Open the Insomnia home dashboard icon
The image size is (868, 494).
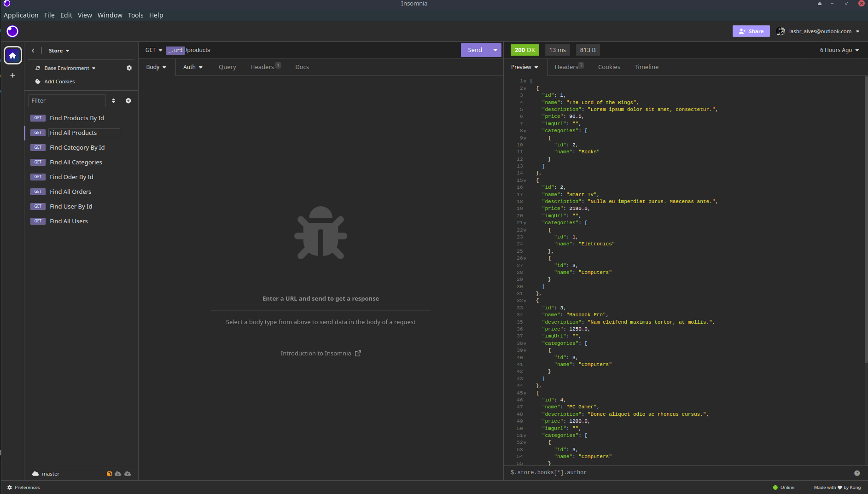click(x=12, y=55)
